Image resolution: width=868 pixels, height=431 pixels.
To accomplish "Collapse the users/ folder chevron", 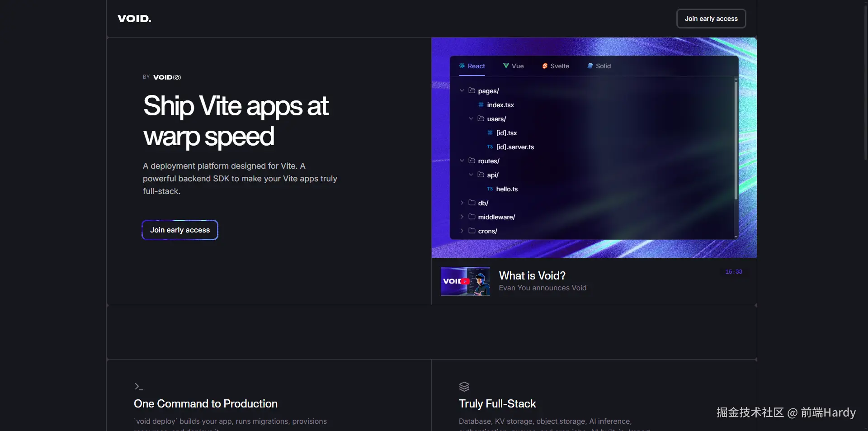I will (x=471, y=118).
